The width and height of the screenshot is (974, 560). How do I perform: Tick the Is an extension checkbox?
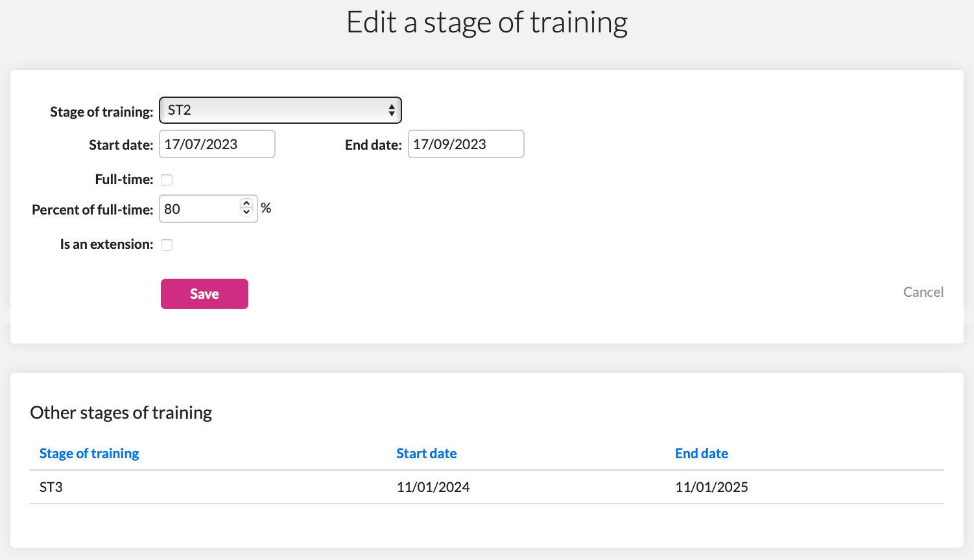tap(167, 245)
